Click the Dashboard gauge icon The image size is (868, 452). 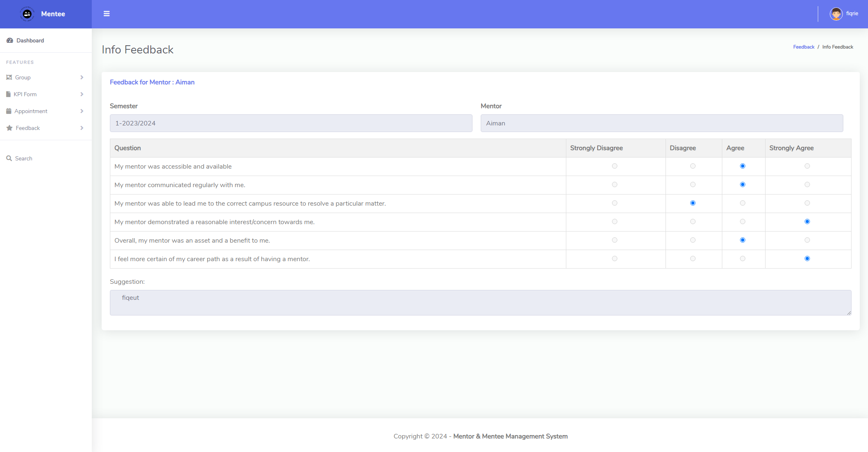coord(10,40)
